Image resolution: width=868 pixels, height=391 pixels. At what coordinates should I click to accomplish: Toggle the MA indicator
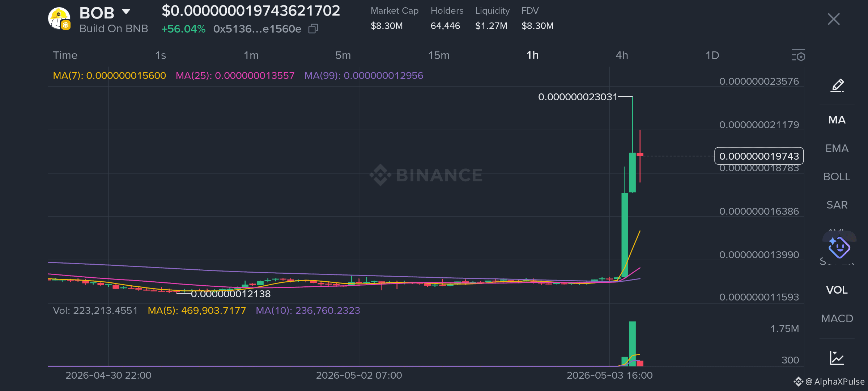[837, 120]
